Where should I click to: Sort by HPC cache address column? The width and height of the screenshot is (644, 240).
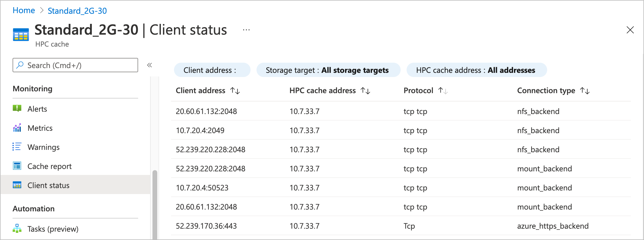(365, 91)
